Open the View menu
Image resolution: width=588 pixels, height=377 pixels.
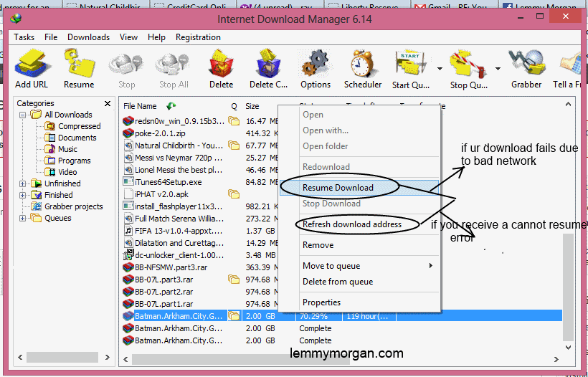pyautogui.click(x=128, y=37)
